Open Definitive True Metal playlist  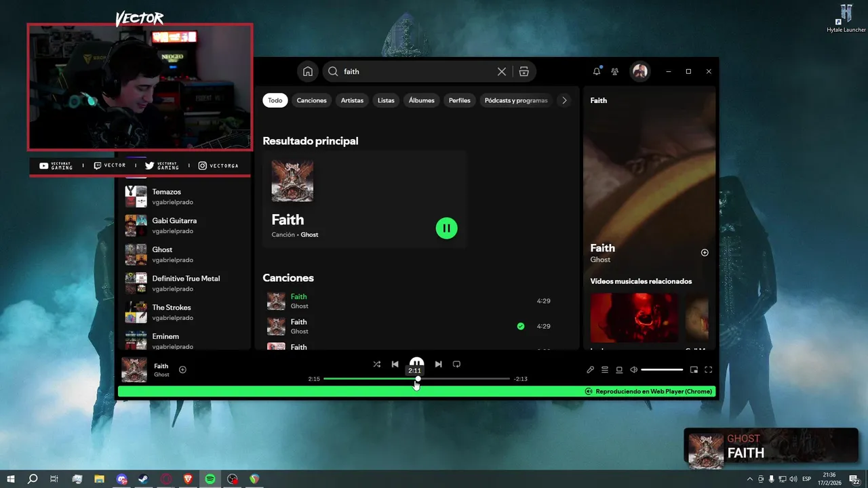coord(183,283)
